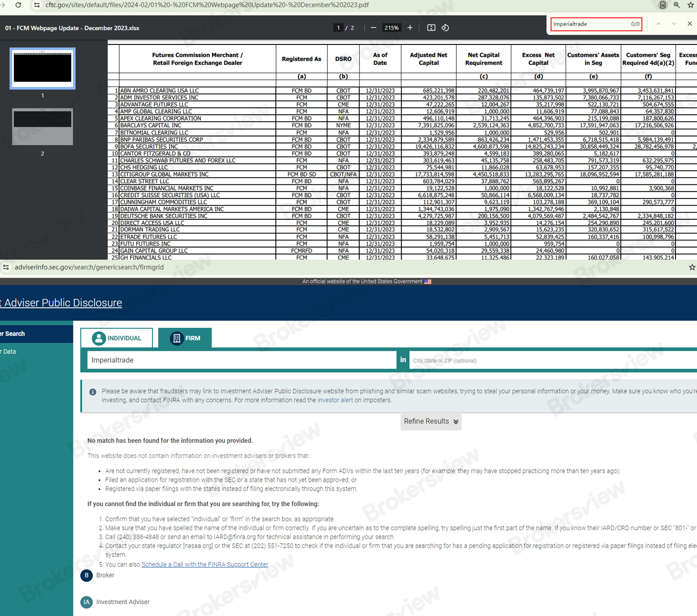Zoom out the PDF with minus icon
Viewport: 697px width, 616px height.
(x=373, y=28)
